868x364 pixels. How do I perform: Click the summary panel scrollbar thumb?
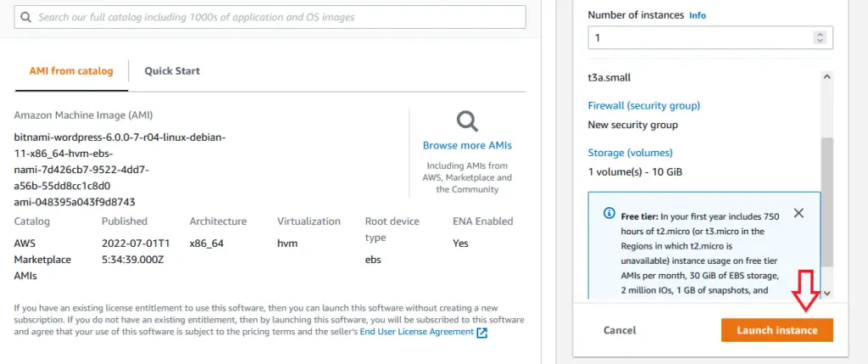[x=826, y=202]
